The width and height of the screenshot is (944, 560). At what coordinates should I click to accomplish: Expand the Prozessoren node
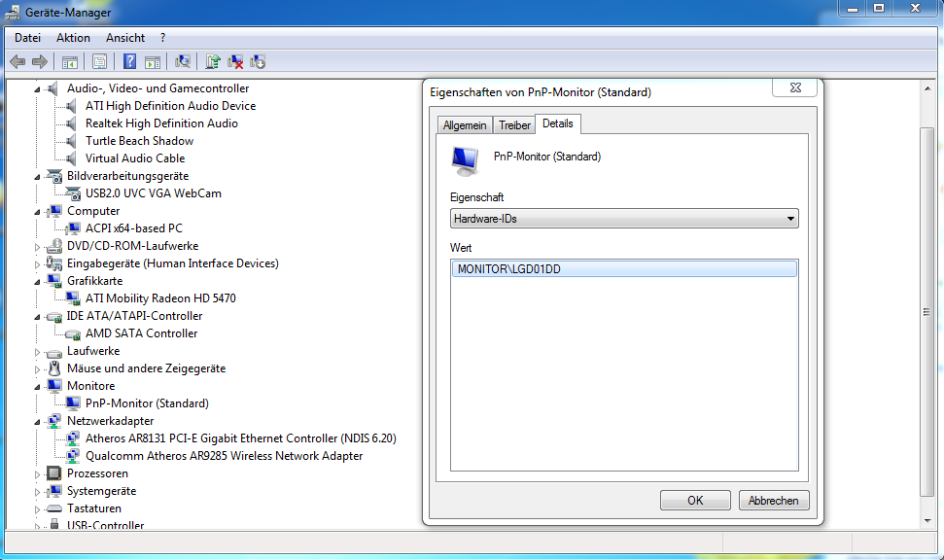tap(37, 474)
